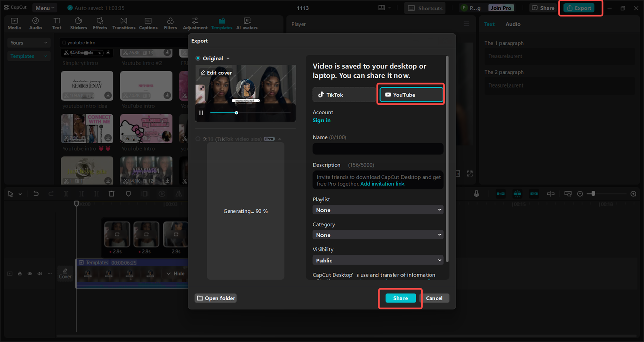Screen dimensions: 644x342
Task: Open the Filters panel
Action: [x=170, y=23]
